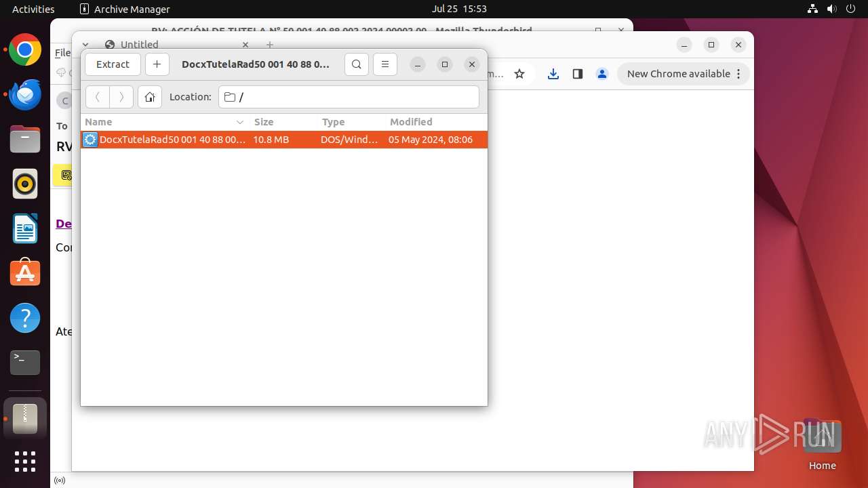Click the network icon in system tray

coord(813,9)
